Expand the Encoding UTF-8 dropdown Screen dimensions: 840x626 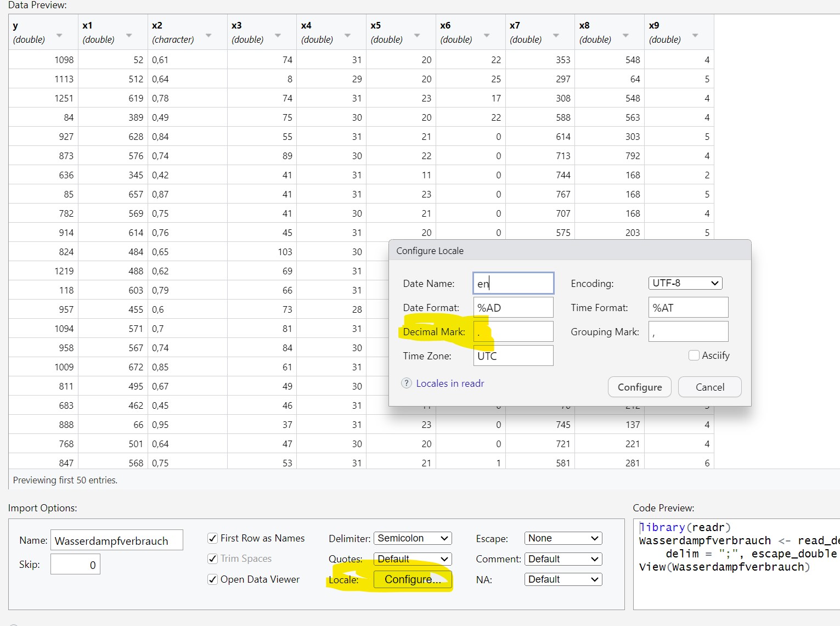(x=685, y=283)
